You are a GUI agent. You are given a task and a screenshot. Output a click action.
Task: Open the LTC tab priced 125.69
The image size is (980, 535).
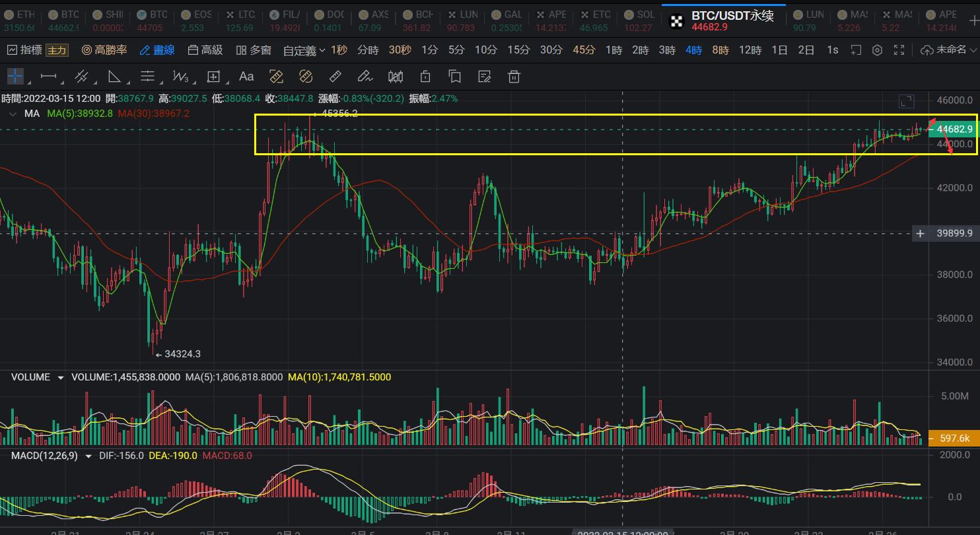coord(240,20)
